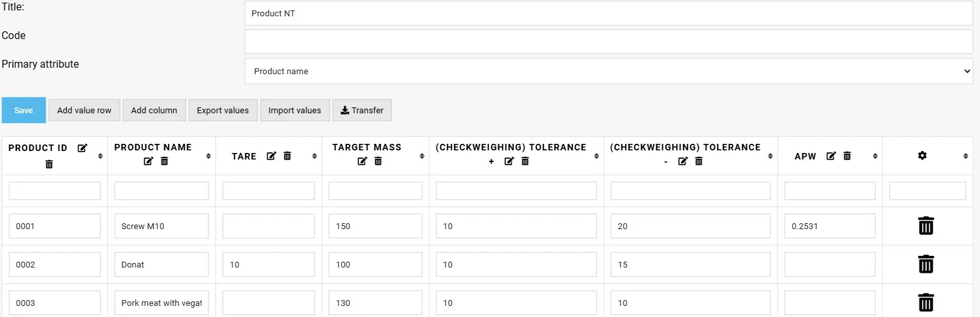The height and width of the screenshot is (317, 980).
Task: Select the Donat name cell
Action: [161, 264]
